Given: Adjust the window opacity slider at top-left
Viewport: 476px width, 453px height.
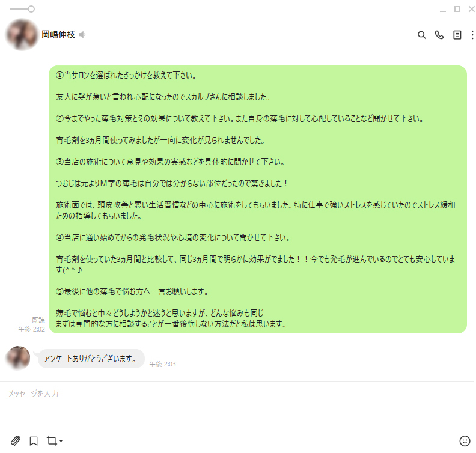Looking at the screenshot, I should click(x=22, y=9).
